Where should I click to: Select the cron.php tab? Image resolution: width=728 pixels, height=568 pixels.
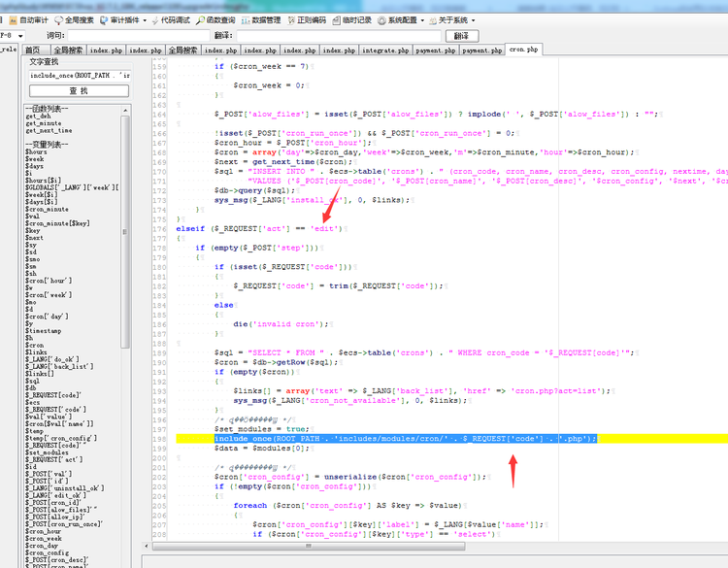[523, 49]
